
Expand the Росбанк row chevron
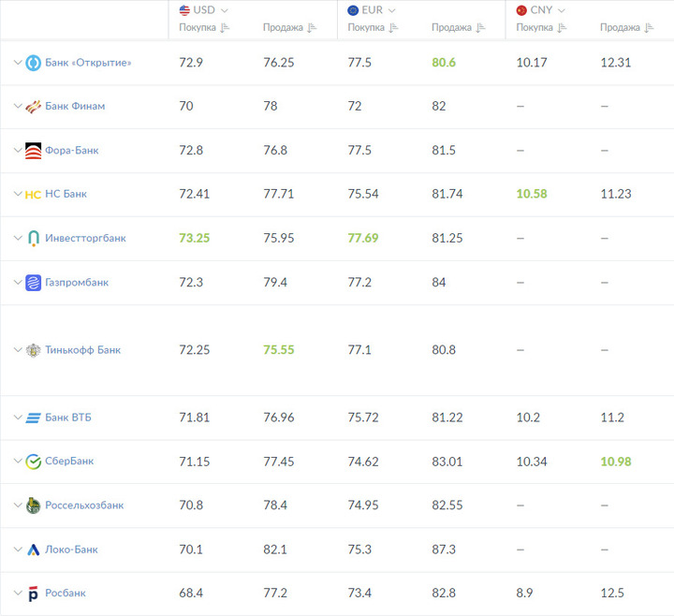(x=18, y=593)
